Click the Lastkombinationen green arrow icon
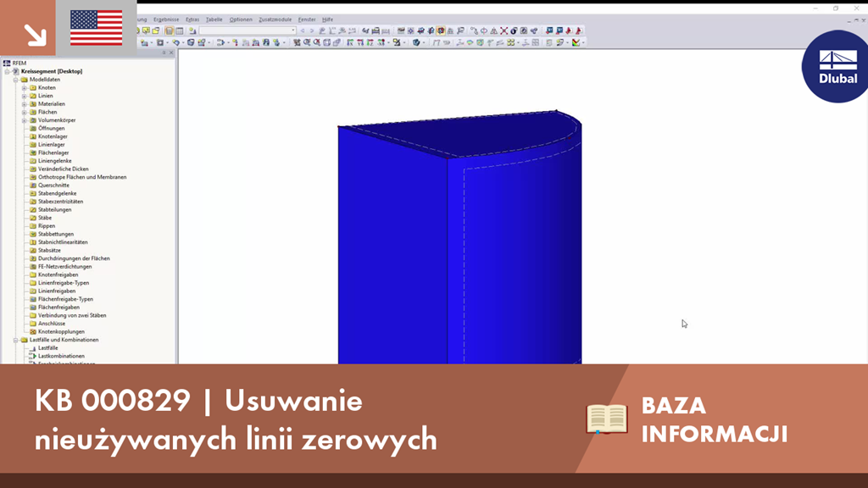Viewport: 868px width, 488px height. (33, 357)
